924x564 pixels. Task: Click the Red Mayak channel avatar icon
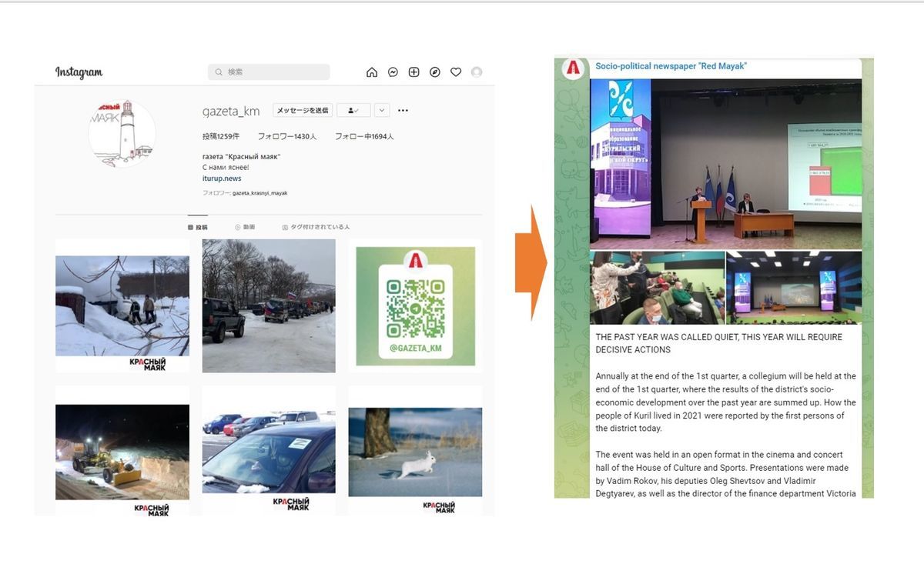click(x=572, y=68)
